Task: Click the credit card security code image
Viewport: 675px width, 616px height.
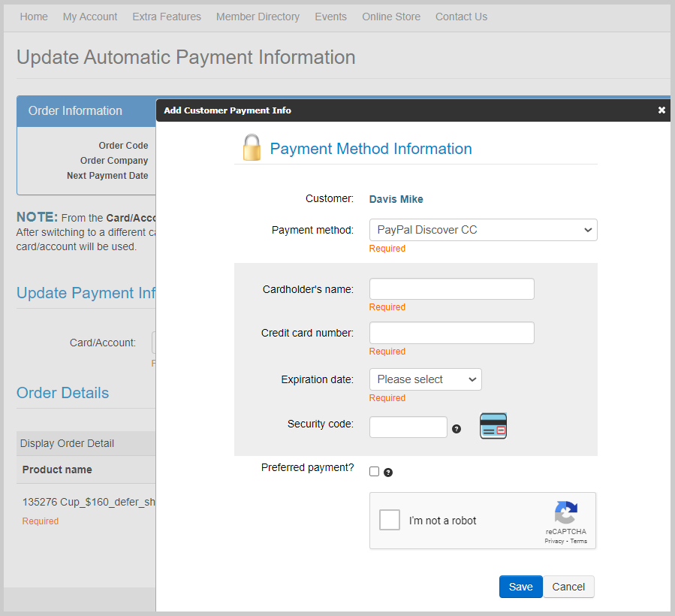Action: tap(493, 426)
